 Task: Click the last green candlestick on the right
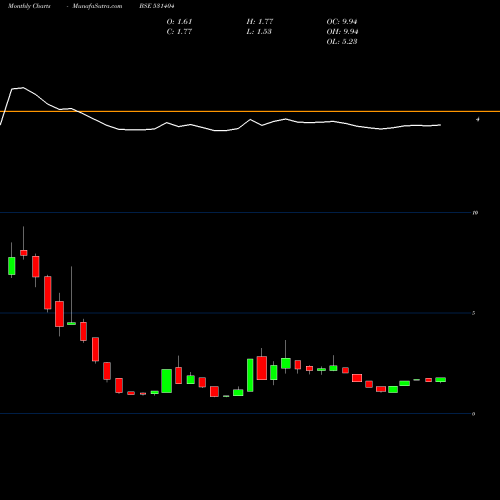tap(440, 380)
